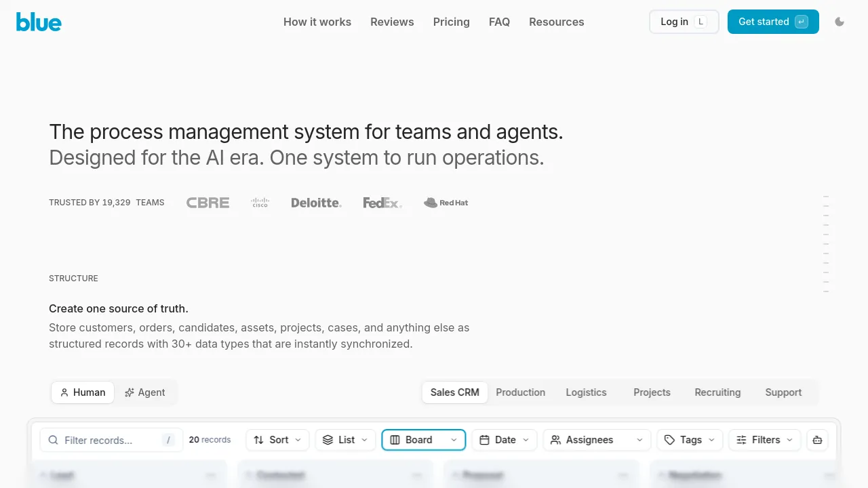Viewport: 868px width, 488px height.
Task: Open the List view dropdown
Action: click(x=346, y=440)
